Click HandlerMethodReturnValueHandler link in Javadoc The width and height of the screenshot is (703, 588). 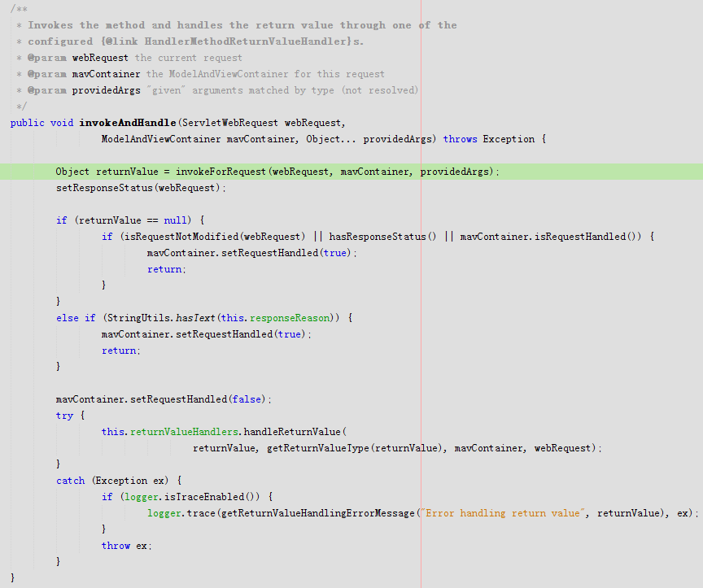(245, 41)
